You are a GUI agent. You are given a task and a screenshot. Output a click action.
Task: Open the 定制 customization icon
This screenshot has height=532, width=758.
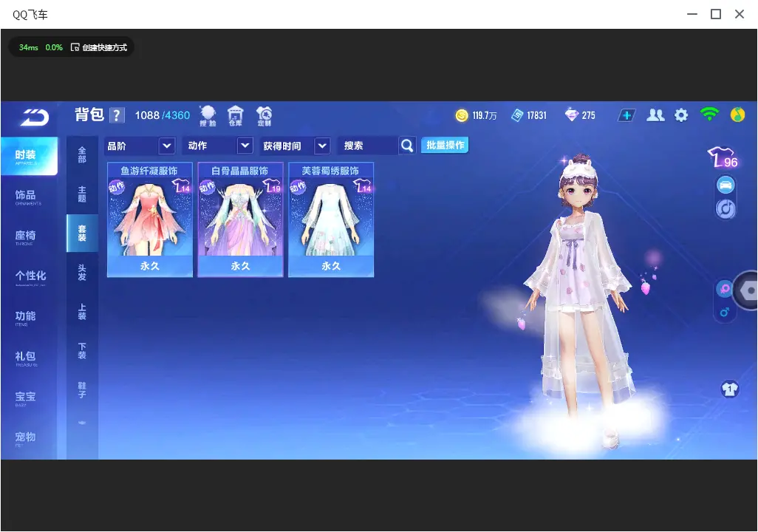[x=264, y=116]
